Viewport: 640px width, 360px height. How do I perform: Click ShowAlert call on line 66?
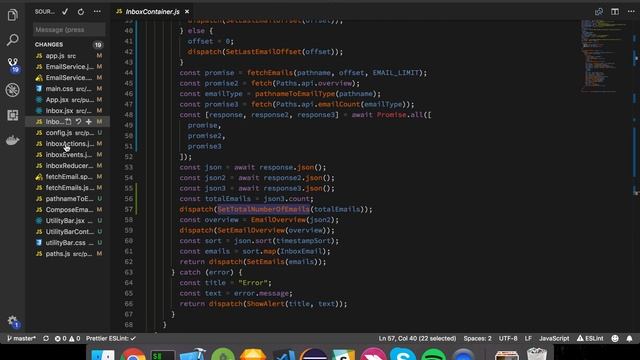[x=265, y=304]
